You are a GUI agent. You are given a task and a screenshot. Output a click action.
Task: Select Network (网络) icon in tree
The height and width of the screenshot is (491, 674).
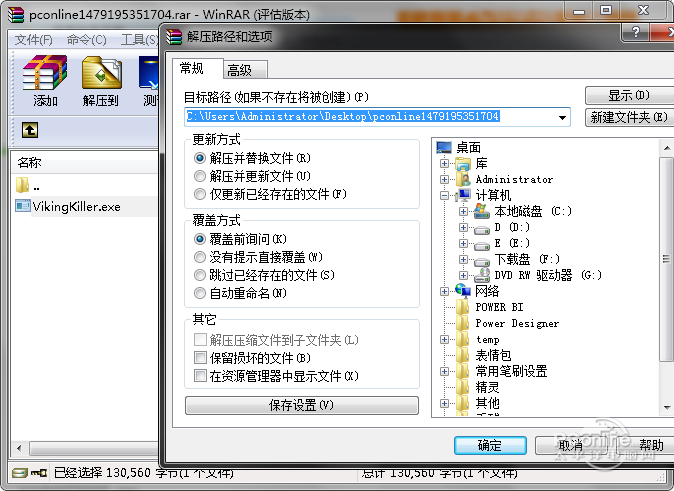click(x=463, y=291)
